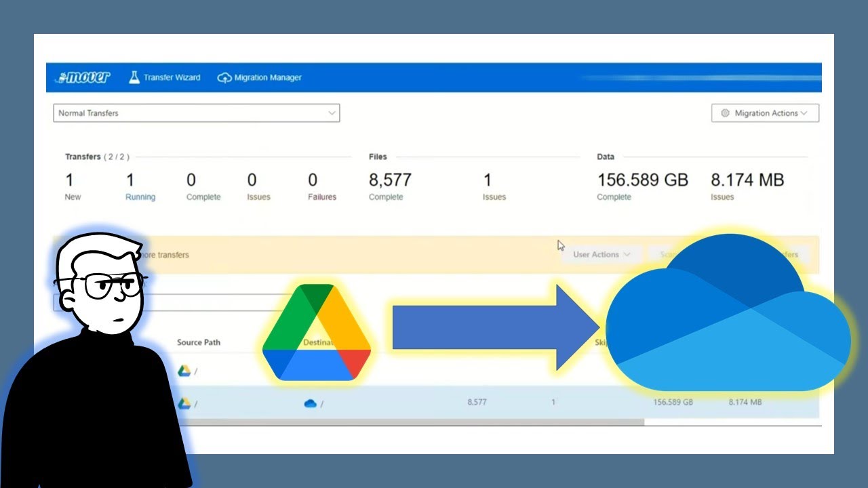
Task: Click the Transfers ( 2 / 2 ) heading
Action: (97, 157)
